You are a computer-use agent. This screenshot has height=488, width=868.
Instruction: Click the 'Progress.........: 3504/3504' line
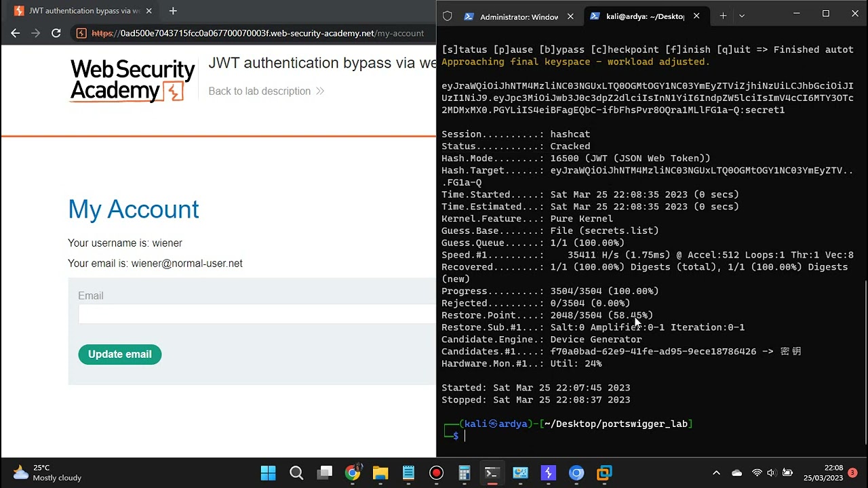point(550,291)
